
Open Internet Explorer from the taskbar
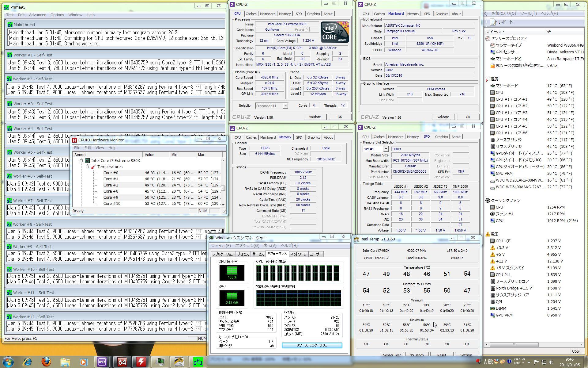point(28,362)
